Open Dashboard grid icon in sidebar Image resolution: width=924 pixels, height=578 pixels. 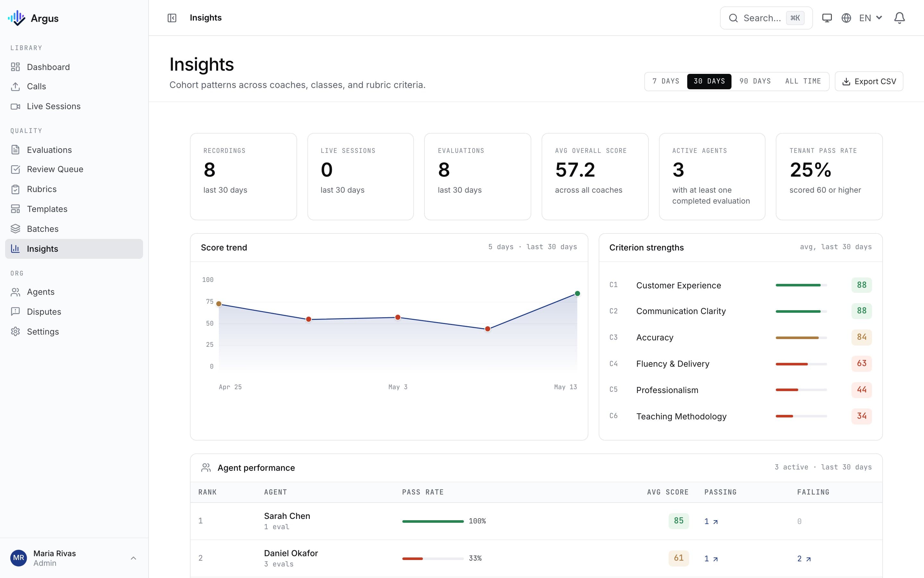15,67
